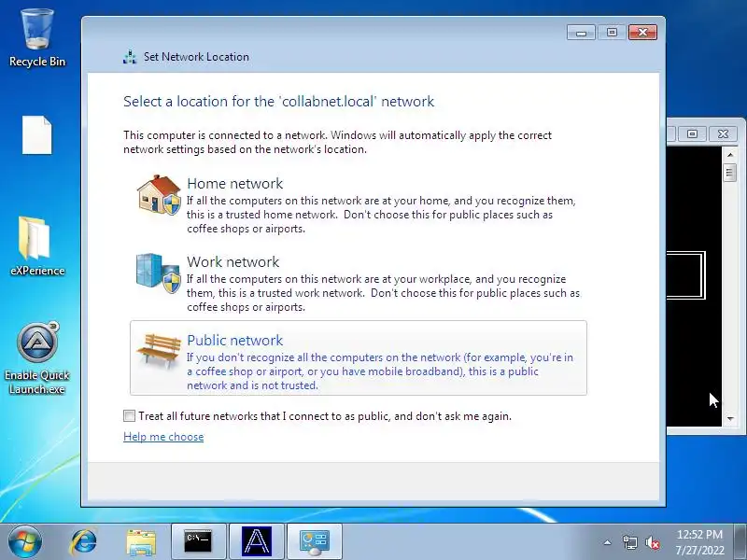The height and width of the screenshot is (560, 747).
Task: Open the clock showing 12:52 PM
Action: point(699,542)
